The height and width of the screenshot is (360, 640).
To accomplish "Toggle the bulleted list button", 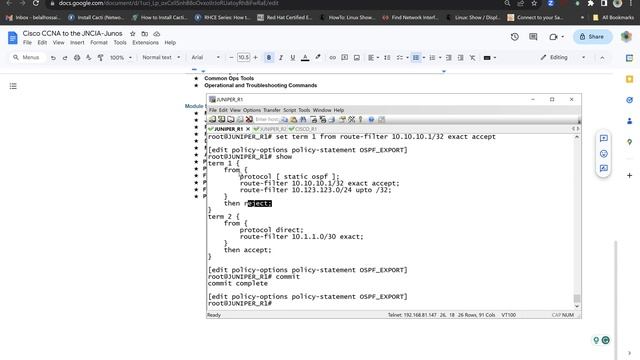I will pos(416,58).
